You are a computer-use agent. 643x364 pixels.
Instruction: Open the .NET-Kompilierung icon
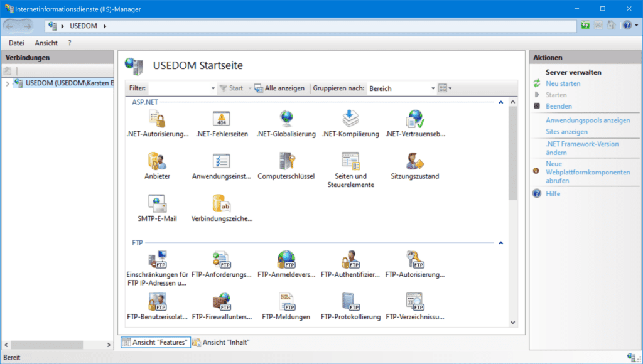350,119
